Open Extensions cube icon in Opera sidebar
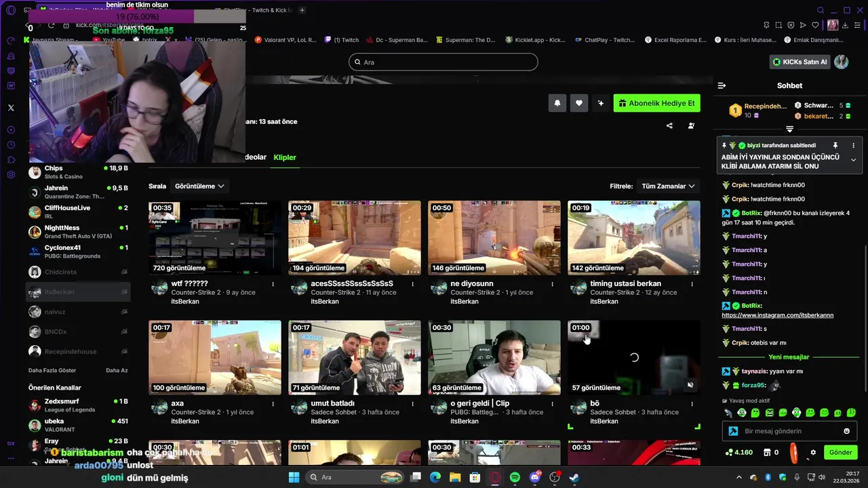The width and height of the screenshot is (868, 488). (11, 160)
